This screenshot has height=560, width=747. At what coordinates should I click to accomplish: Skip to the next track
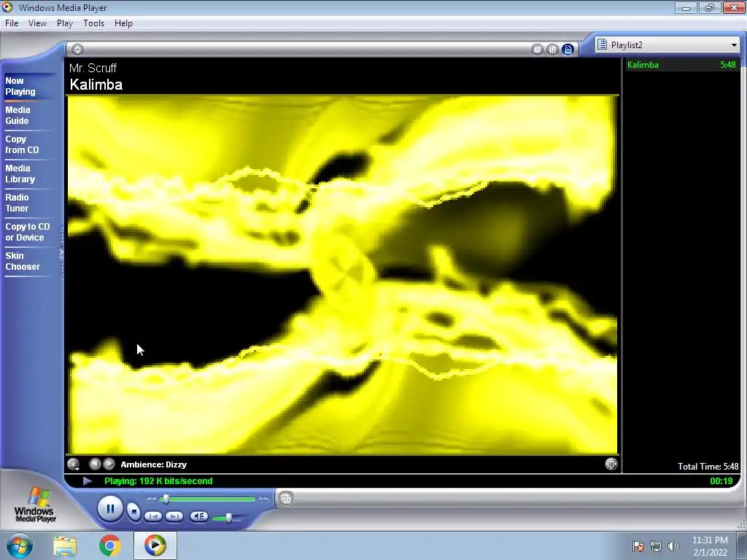tap(174, 516)
